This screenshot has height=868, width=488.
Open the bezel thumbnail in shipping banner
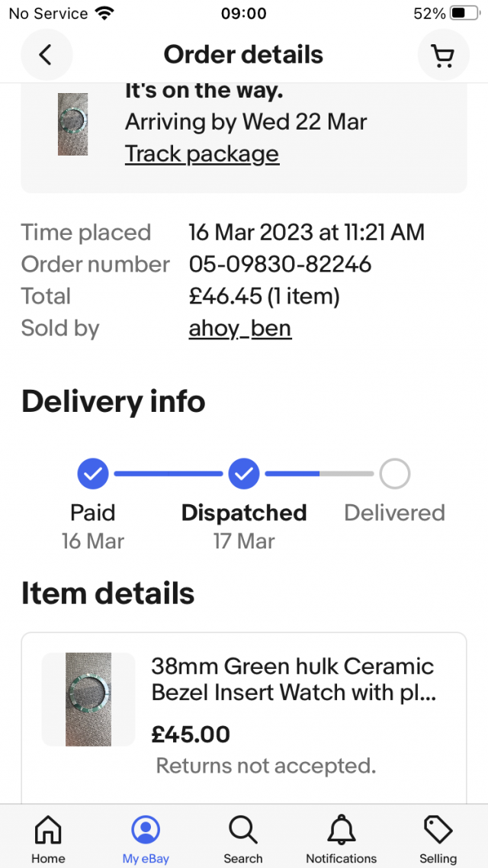73,124
